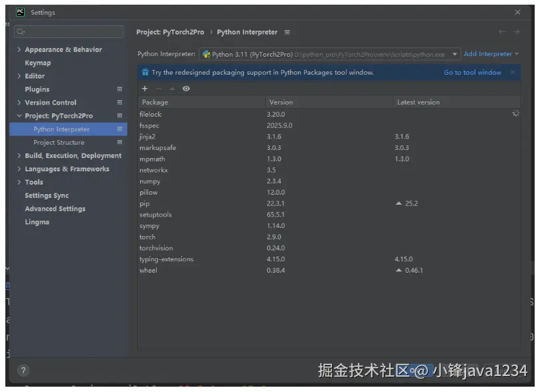Expand Languages & Frameworks section

click(19, 169)
